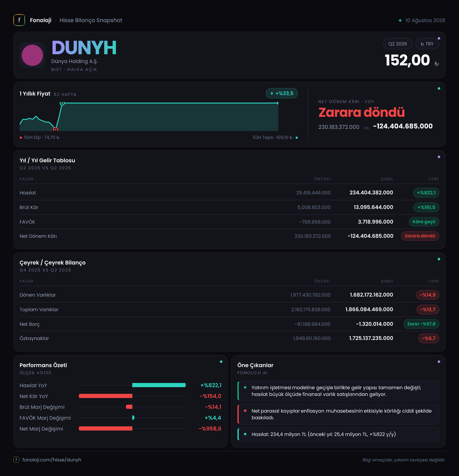Viewport: 459px width, 476px height.
Task: Click the FAVÖK 'Kâra geçti' badge
Action: coord(424,222)
